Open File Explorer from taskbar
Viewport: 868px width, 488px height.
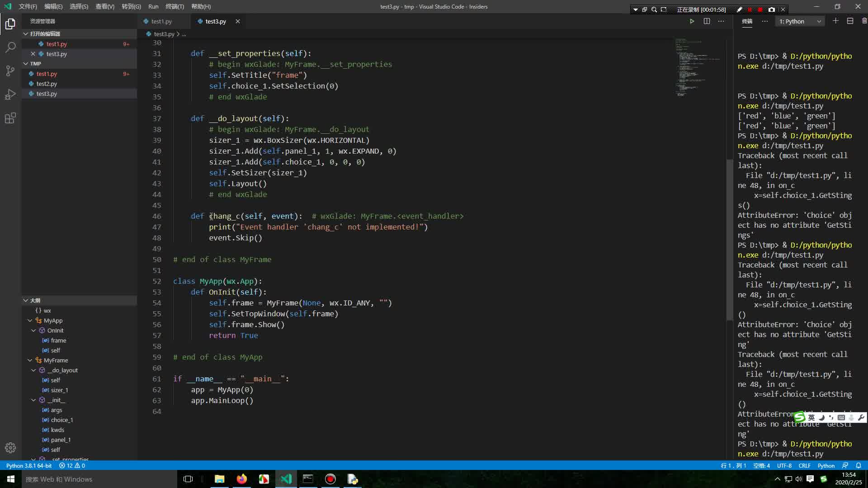pyautogui.click(x=220, y=479)
